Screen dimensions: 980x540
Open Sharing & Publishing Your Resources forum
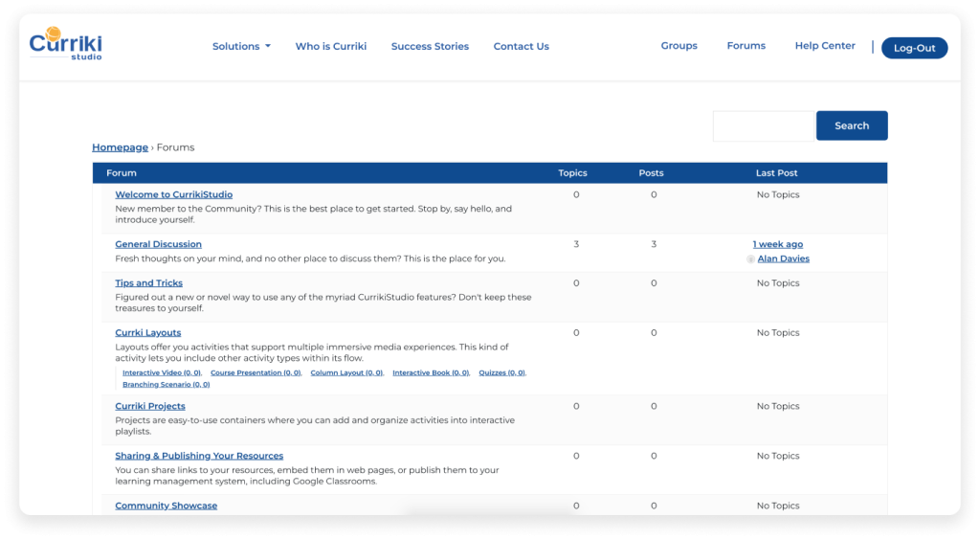(199, 456)
